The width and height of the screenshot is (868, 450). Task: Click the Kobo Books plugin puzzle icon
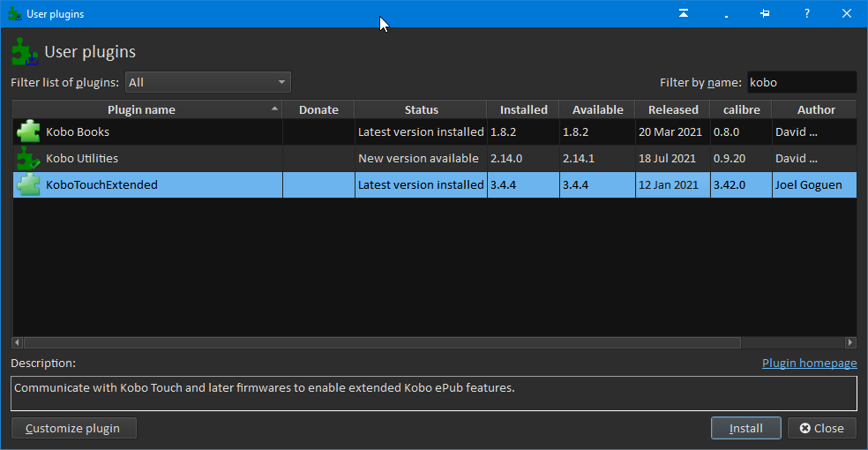pyautogui.click(x=28, y=131)
